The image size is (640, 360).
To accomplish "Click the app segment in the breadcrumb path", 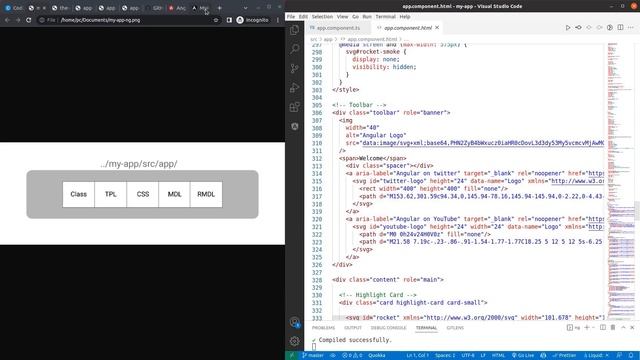I will tap(328, 39).
